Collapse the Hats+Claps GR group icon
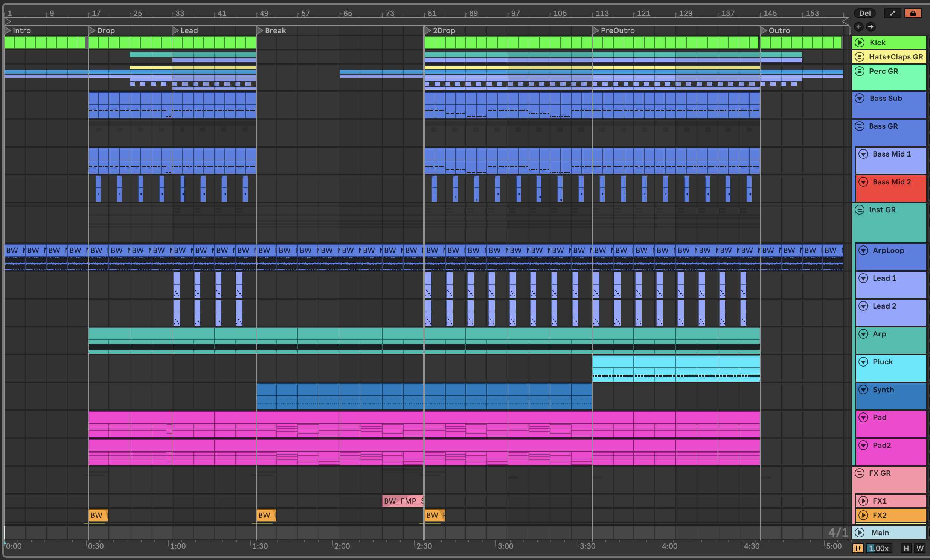The height and width of the screenshot is (560, 930). point(860,56)
